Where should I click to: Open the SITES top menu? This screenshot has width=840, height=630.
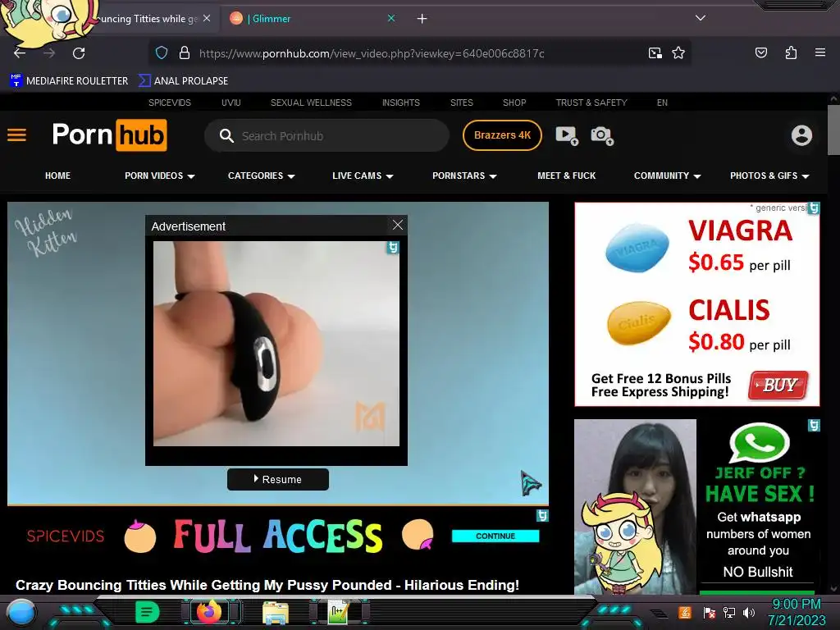tap(462, 103)
